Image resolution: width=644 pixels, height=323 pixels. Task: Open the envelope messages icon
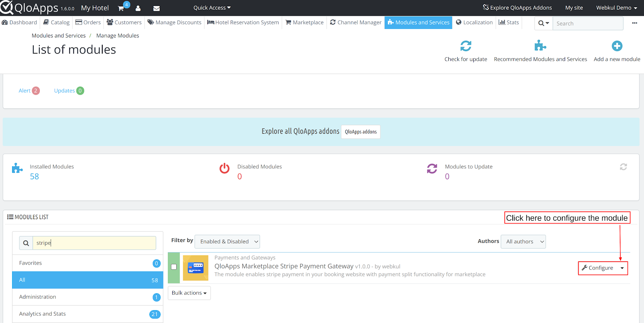point(157,8)
